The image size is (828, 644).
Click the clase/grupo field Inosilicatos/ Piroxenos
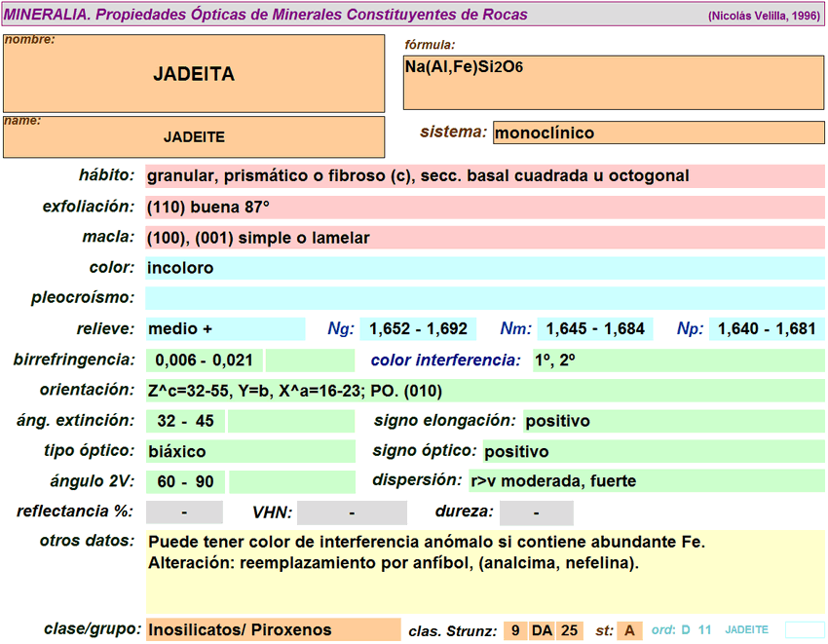(273, 630)
